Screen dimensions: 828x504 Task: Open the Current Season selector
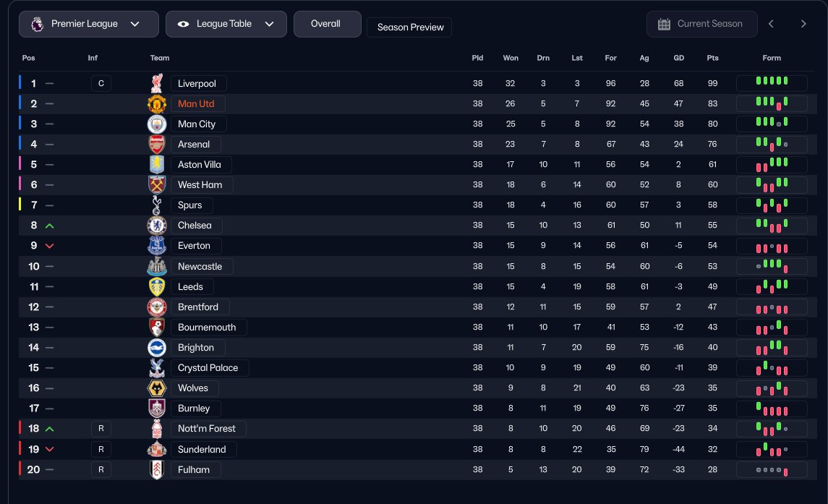(701, 24)
